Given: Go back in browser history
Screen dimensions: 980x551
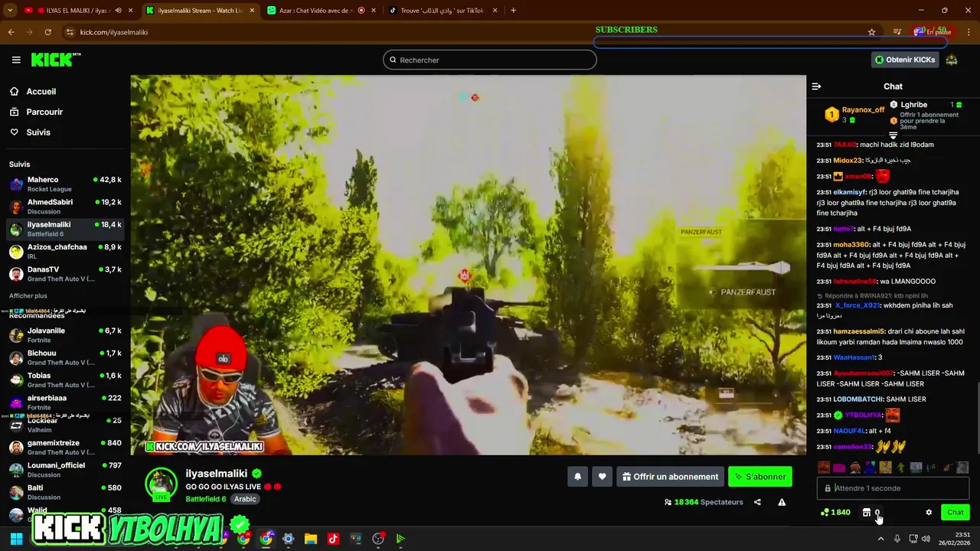Looking at the screenshot, I should (11, 32).
